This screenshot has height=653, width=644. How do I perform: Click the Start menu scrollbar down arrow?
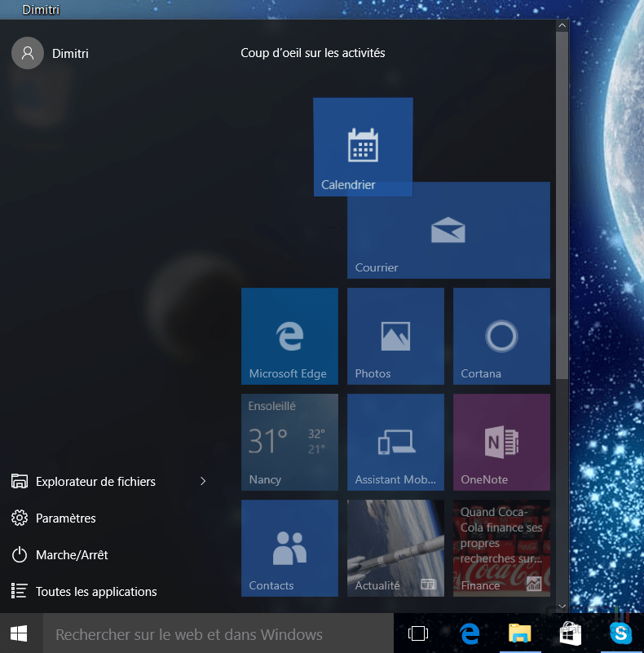tap(562, 607)
